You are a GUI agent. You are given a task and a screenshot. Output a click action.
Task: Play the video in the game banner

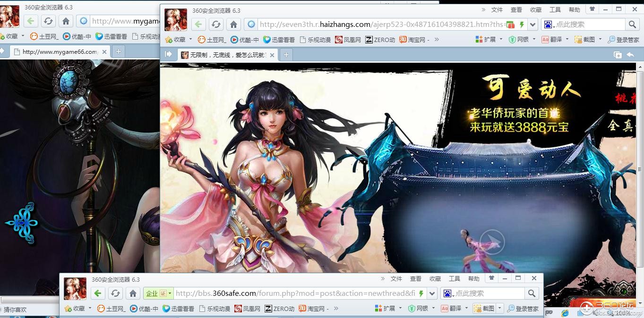[492, 242]
